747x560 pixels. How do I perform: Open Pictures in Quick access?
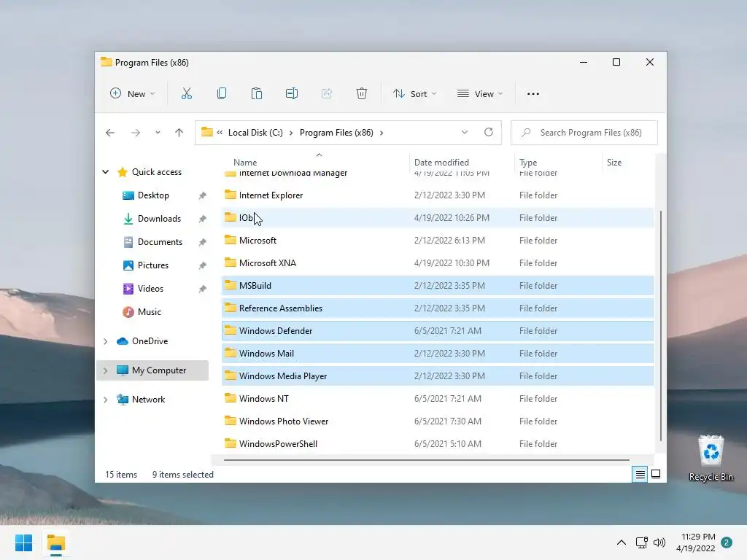click(153, 265)
